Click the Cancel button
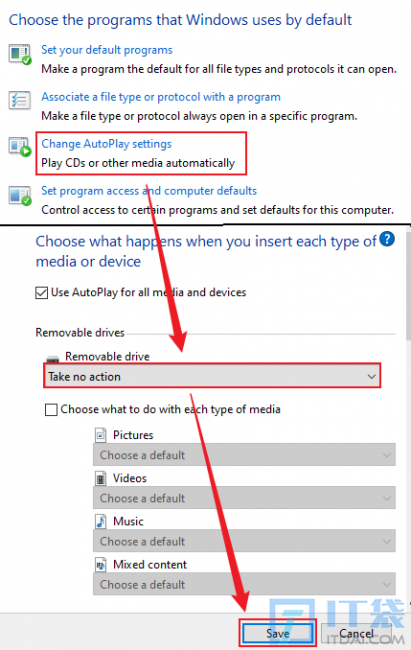411x650 pixels. [x=356, y=633]
